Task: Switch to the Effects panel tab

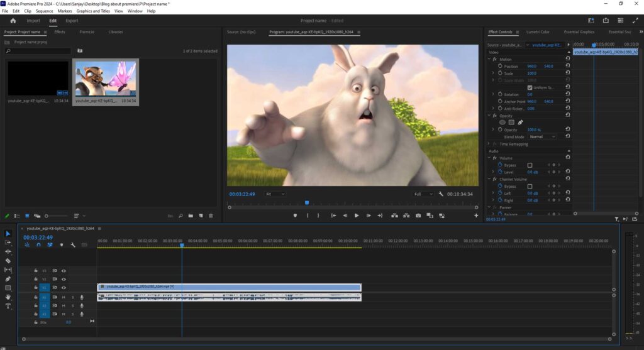Action: click(x=60, y=32)
